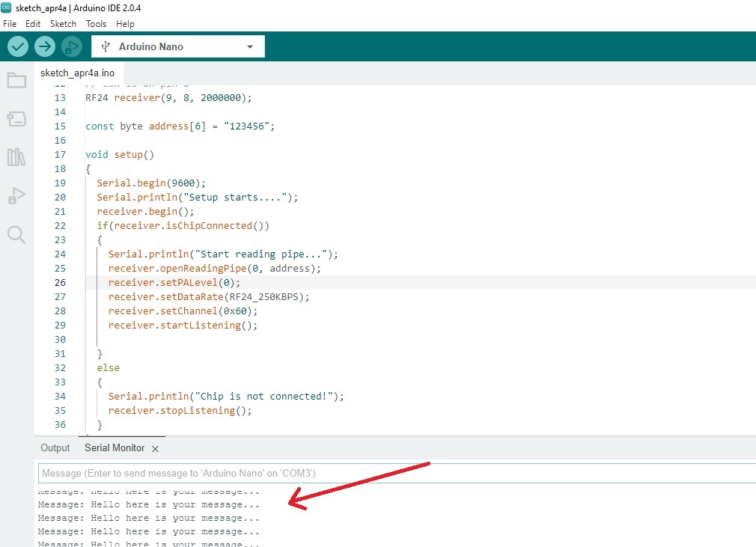Image resolution: width=756 pixels, height=547 pixels.
Task: Click the Serial.begin(9600) line
Action: 151,183
